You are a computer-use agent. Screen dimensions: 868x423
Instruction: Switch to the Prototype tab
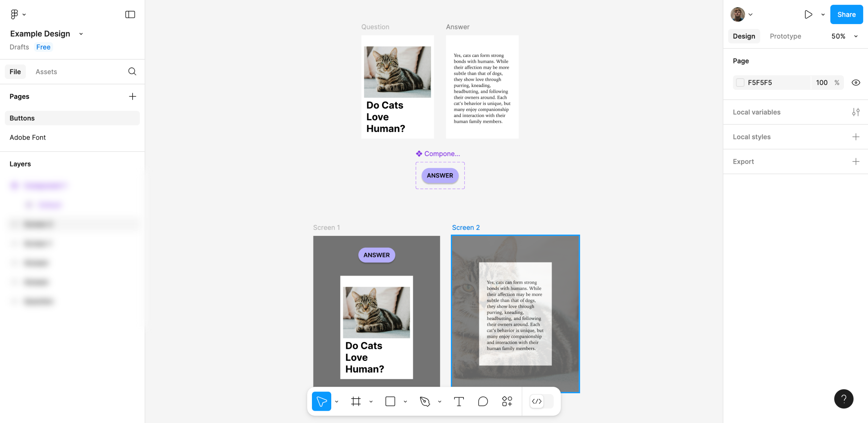click(x=785, y=36)
